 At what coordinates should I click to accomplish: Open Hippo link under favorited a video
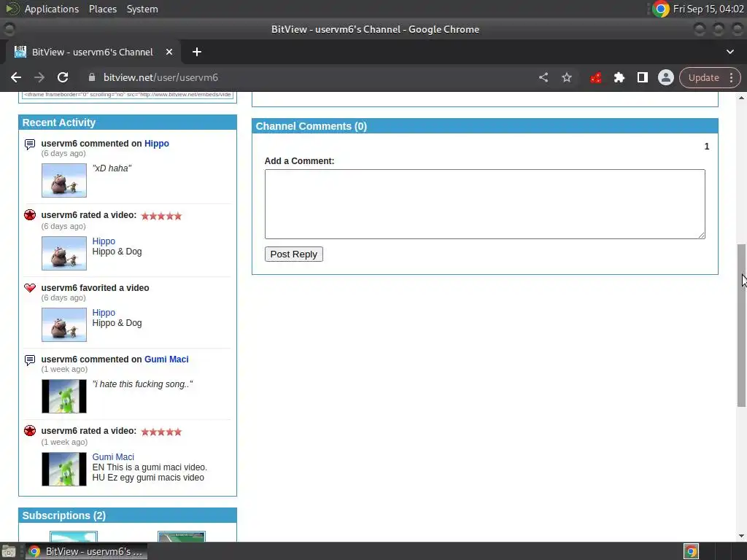pyautogui.click(x=104, y=313)
